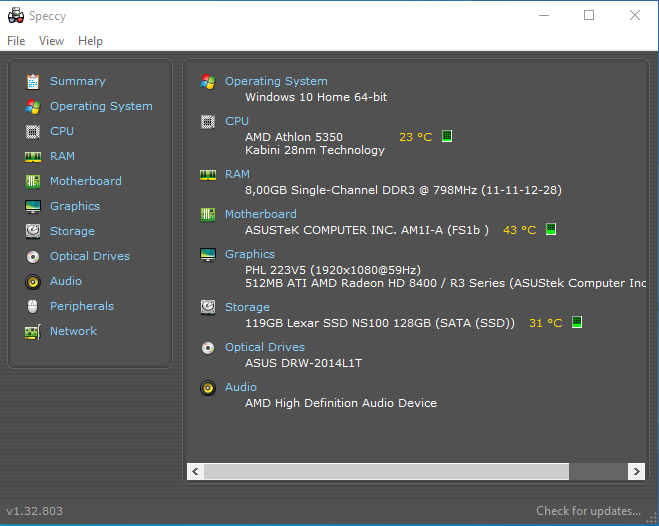Click the 31 °C storage temperature value
Screen dimensions: 659x526
pyautogui.click(x=546, y=323)
